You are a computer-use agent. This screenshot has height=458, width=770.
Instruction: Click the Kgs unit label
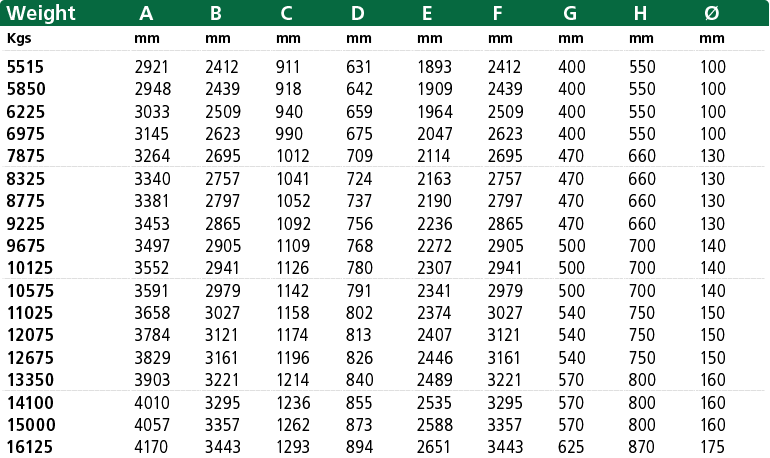pyautogui.click(x=19, y=38)
